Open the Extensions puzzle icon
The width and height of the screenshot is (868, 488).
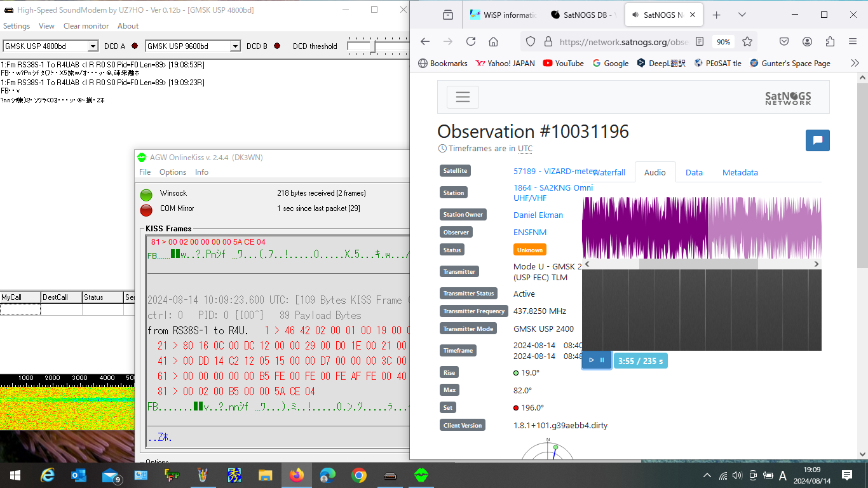click(x=830, y=41)
